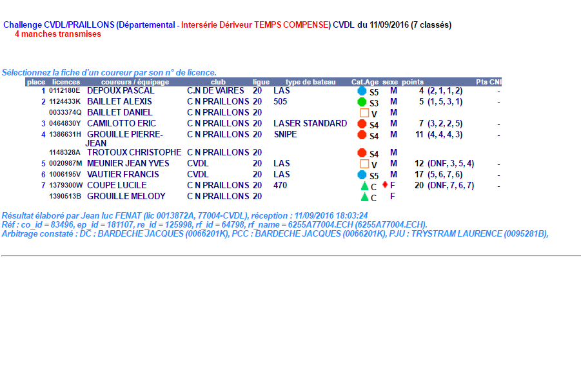Viewport: 581px width, 392px height.
Task: Click the 'club' column header
Action: click(x=218, y=82)
